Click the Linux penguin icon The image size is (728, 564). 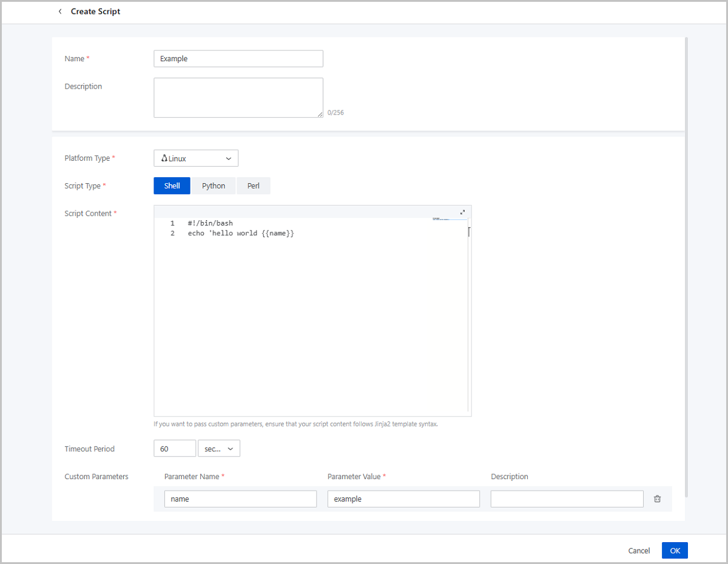pyautogui.click(x=164, y=158)
